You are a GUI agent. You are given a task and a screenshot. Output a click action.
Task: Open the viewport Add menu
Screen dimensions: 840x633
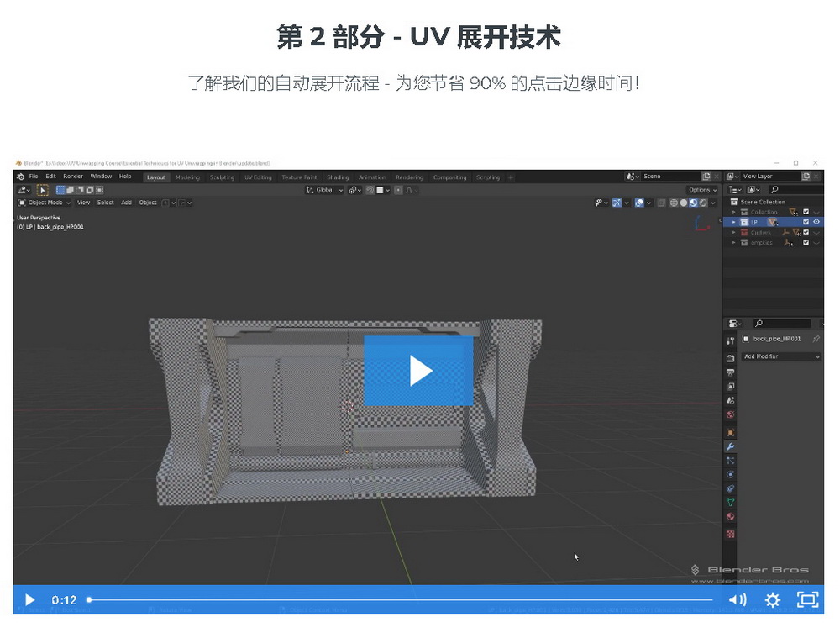coord(127,203)
